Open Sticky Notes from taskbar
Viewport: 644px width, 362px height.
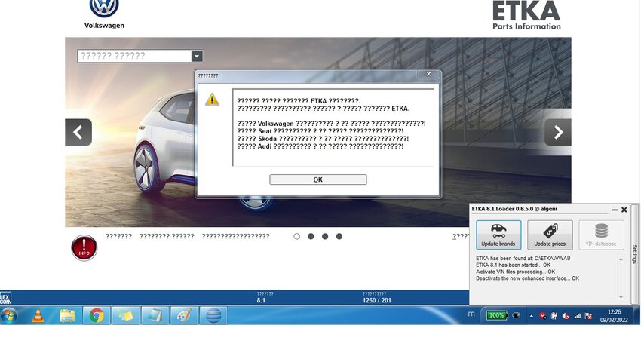(x=126, y=315)
